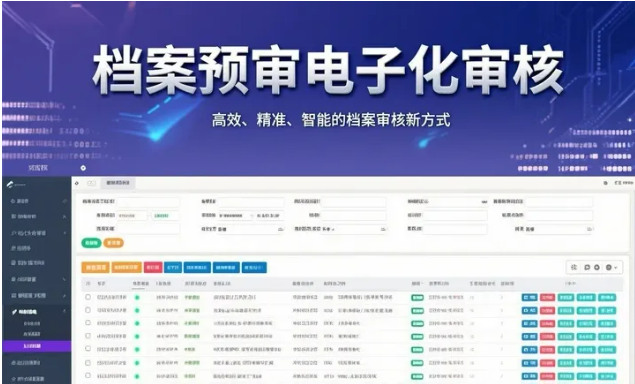This screenshot has width=635, height=384.
Task: Click the orange rounded reset button under the filters
Action: click(113, 243)
